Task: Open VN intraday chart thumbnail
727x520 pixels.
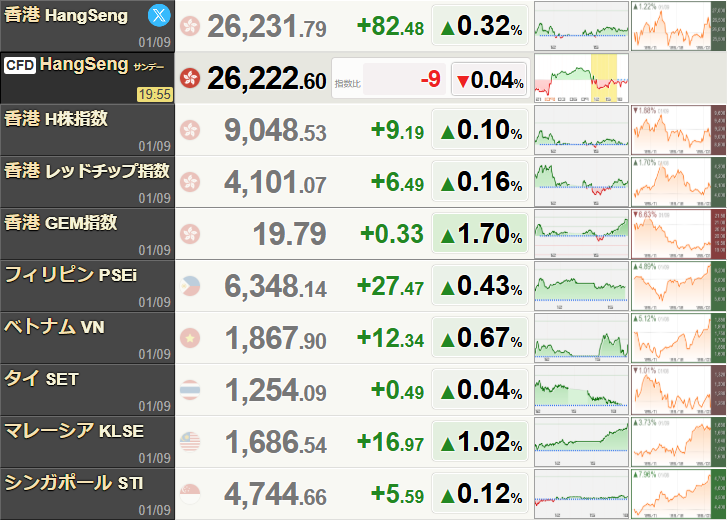Action: [581, 338]
